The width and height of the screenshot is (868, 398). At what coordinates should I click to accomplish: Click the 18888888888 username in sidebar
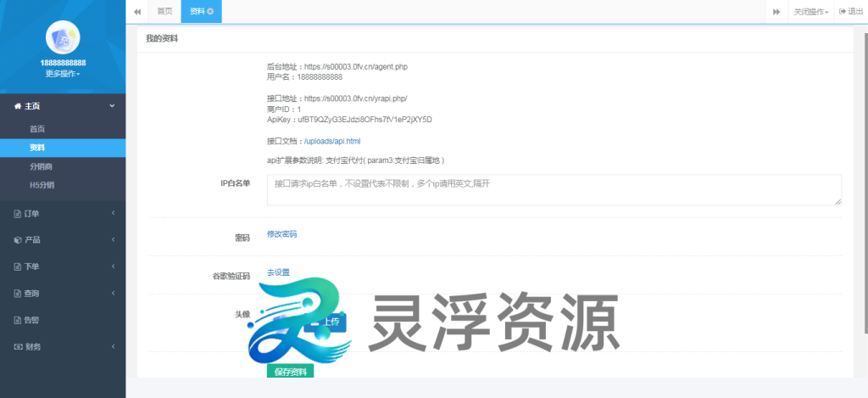click(x=63, y=63)
